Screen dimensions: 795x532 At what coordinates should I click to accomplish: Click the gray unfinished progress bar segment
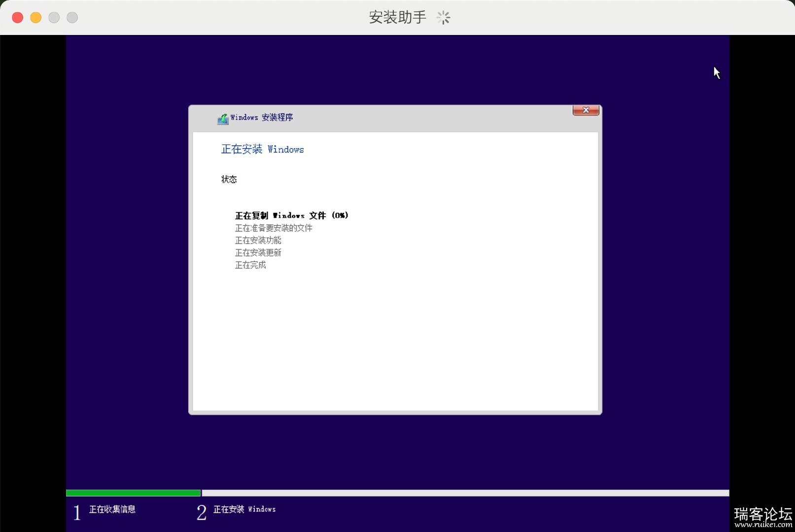(x=465, y=493)
